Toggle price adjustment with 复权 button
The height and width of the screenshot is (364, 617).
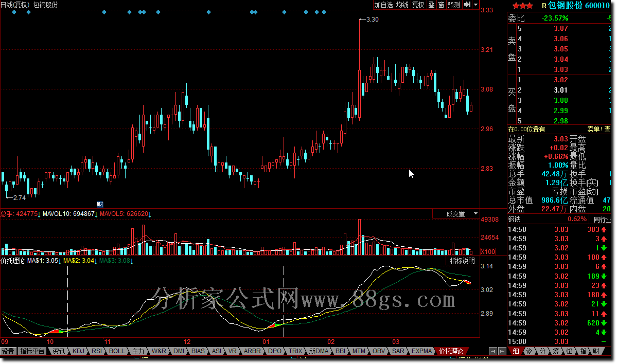[x=418, y=5]
